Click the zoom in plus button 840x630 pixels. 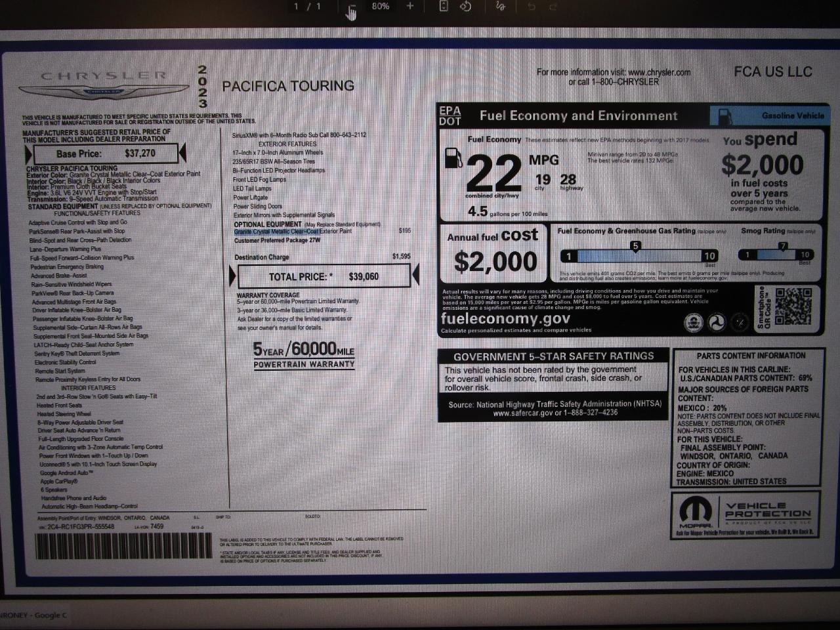coord(410,7)
